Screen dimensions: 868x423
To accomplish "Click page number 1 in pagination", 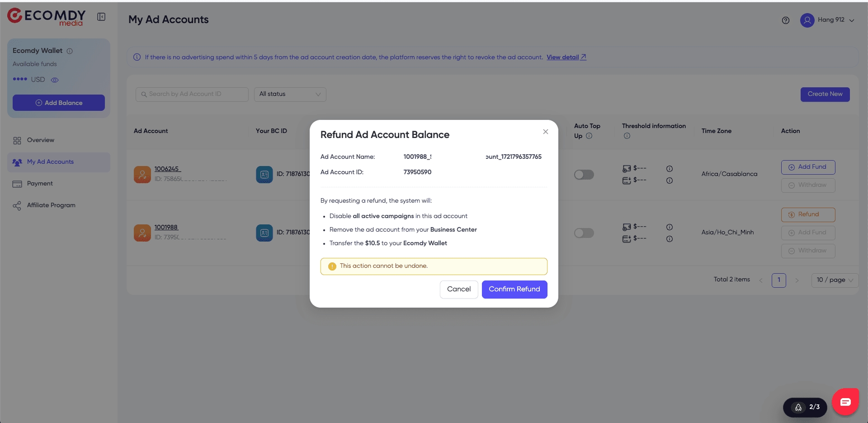I will [778, 280].
